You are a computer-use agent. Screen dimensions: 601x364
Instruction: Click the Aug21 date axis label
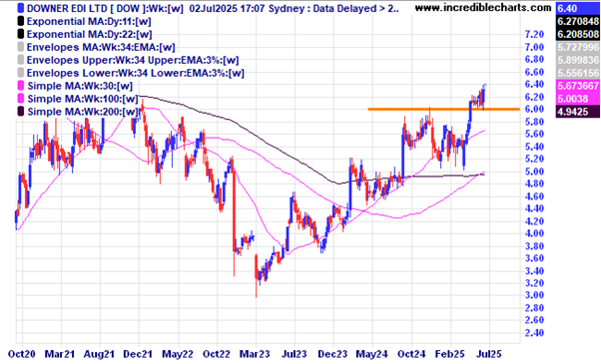[x=99, y=354]
